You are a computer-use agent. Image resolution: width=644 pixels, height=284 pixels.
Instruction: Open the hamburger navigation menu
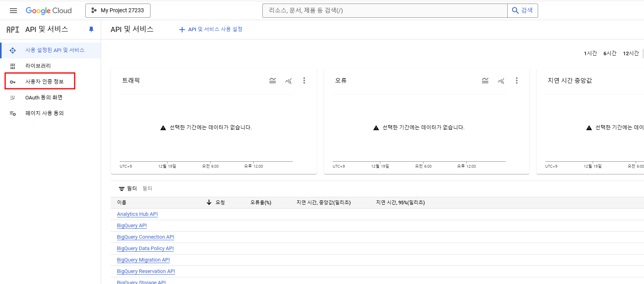(13, 11)
